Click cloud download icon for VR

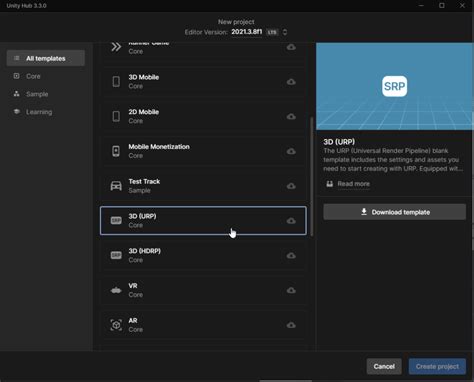(x=291, y=290)
